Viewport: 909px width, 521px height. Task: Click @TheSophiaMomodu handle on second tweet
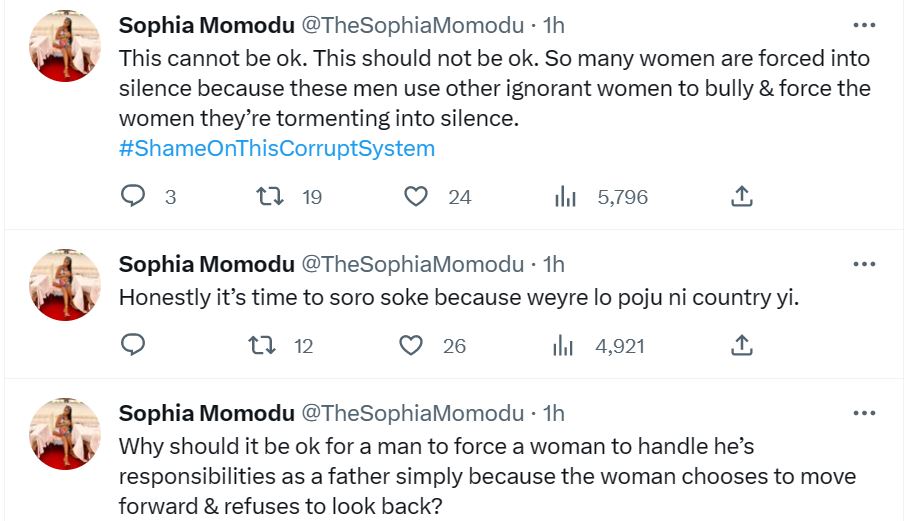[412, 264]
